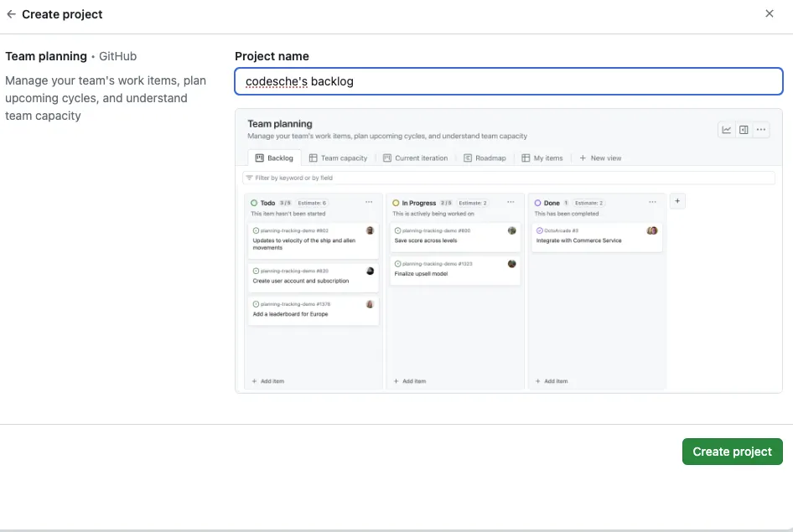Click the side panel layout icon

[x=744, y=130]
